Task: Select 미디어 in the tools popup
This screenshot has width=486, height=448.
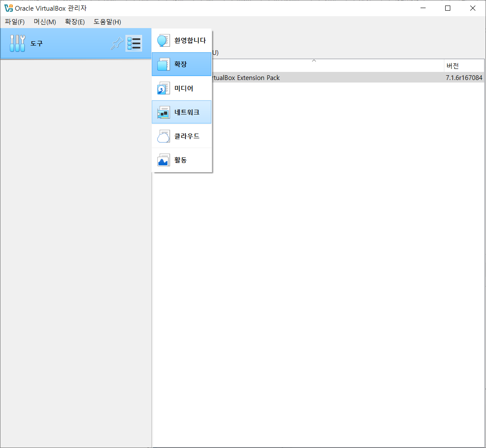Action: [x=182, y=88]
